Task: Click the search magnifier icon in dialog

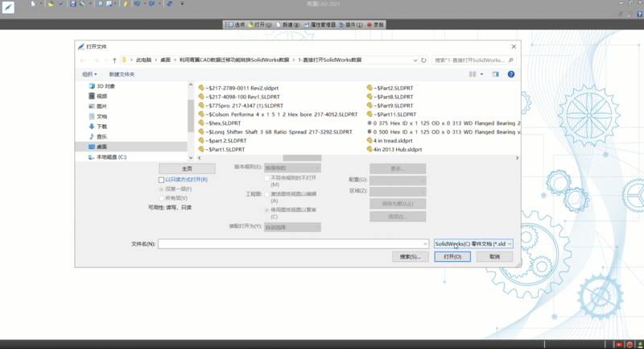Action: (x=510, y=60)
